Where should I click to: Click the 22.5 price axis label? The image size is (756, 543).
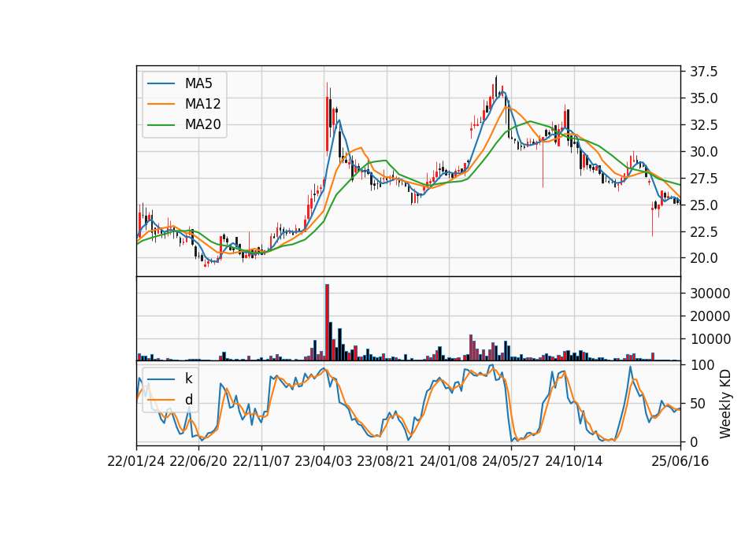(x=703, y=231)
